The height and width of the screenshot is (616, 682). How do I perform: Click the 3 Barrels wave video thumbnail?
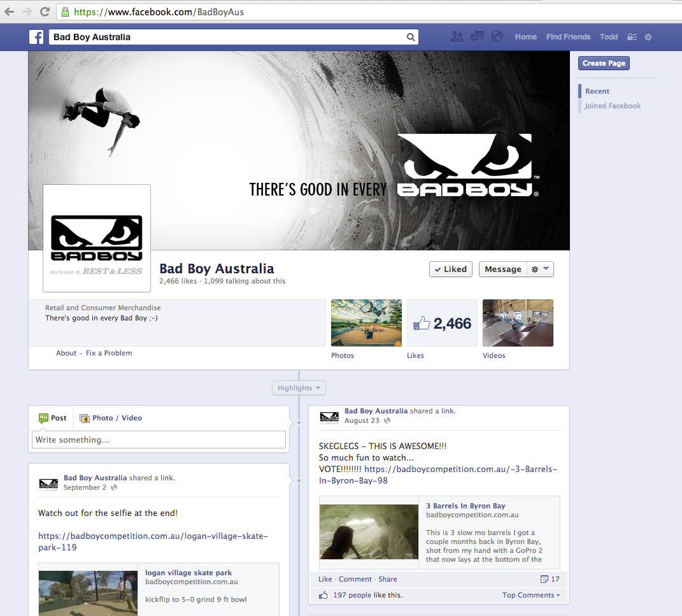click(x=369, y=532)
